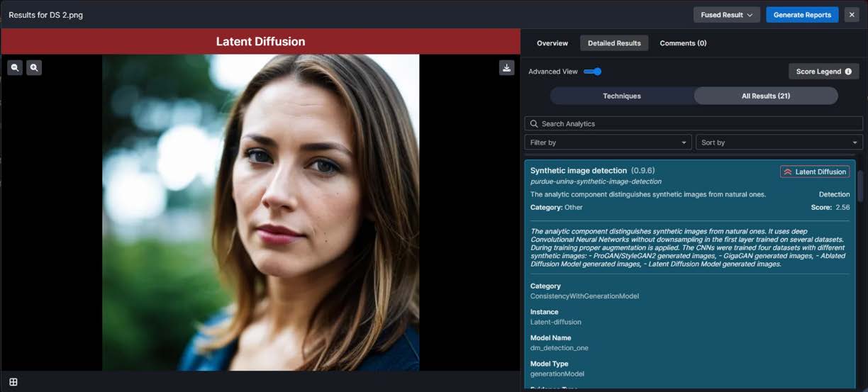868x392 pixels.
Task: Click the Generate Reports button
Action: pos(802,15)
